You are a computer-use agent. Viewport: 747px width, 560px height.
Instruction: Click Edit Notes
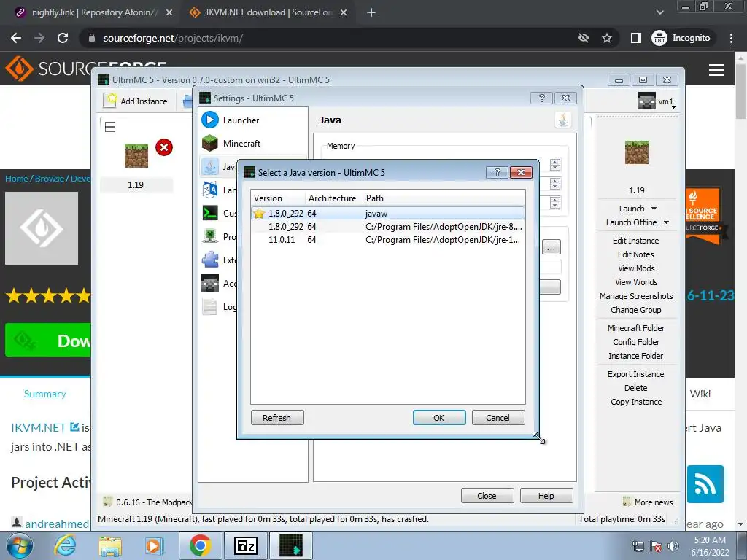[636, 254]
